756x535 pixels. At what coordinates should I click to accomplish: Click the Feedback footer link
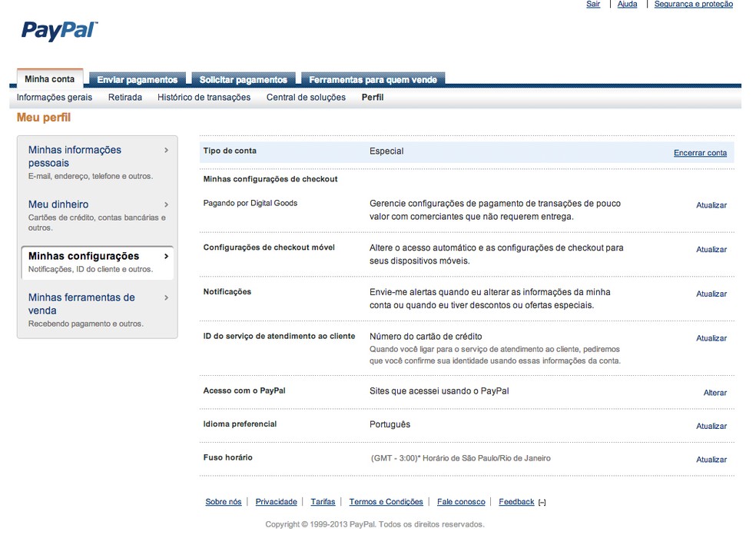[x=516, y=502]
